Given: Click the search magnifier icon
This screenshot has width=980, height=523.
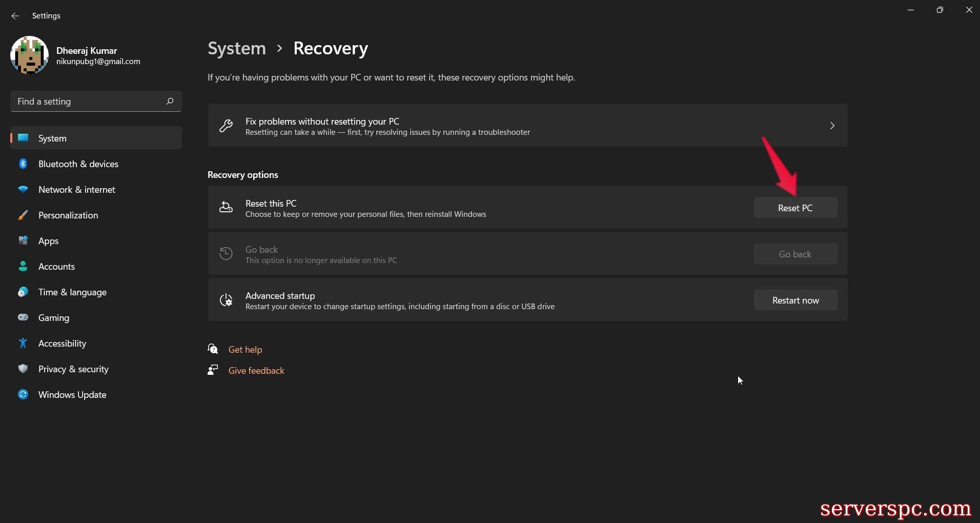Looking at the screenshot, I should pyautogui.click(x=170, y=102).
